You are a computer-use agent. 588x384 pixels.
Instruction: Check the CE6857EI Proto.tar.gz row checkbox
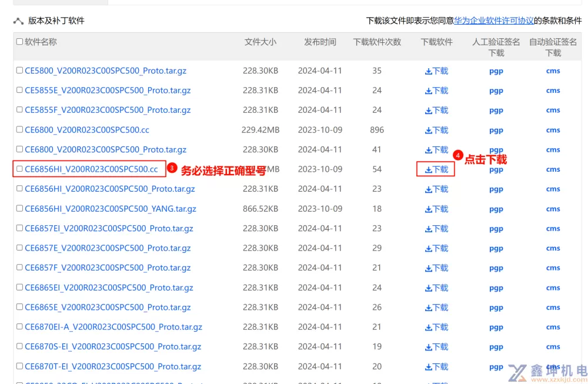click(19, 228)
